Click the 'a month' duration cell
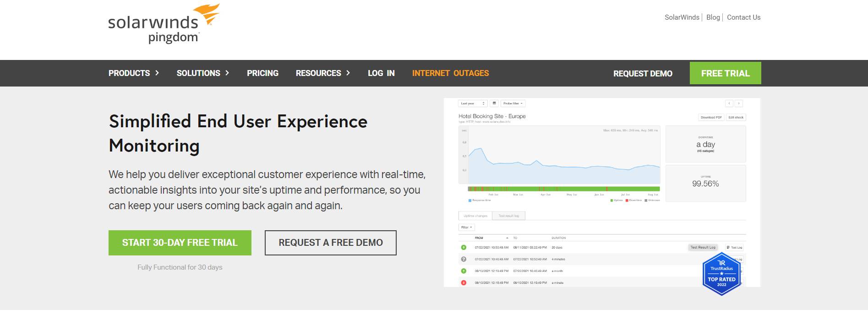The image size is (868, 336). [x=557, y=271]
